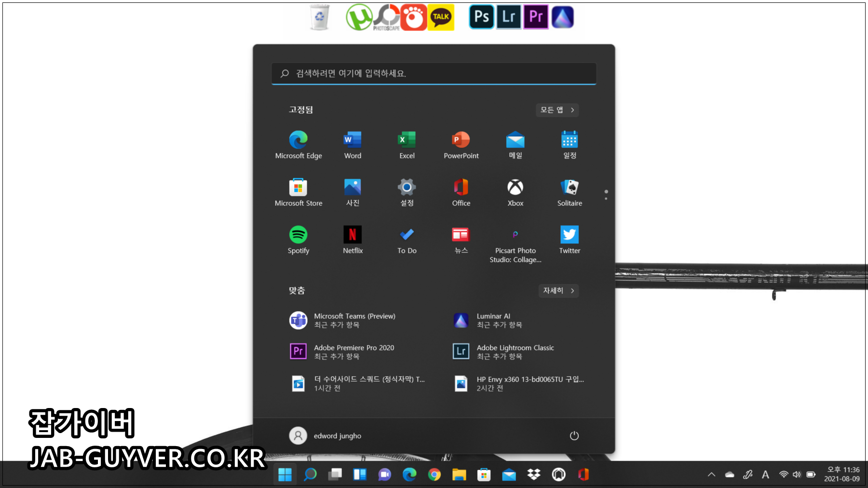Open Task View on the taskbar

point(335,475)
